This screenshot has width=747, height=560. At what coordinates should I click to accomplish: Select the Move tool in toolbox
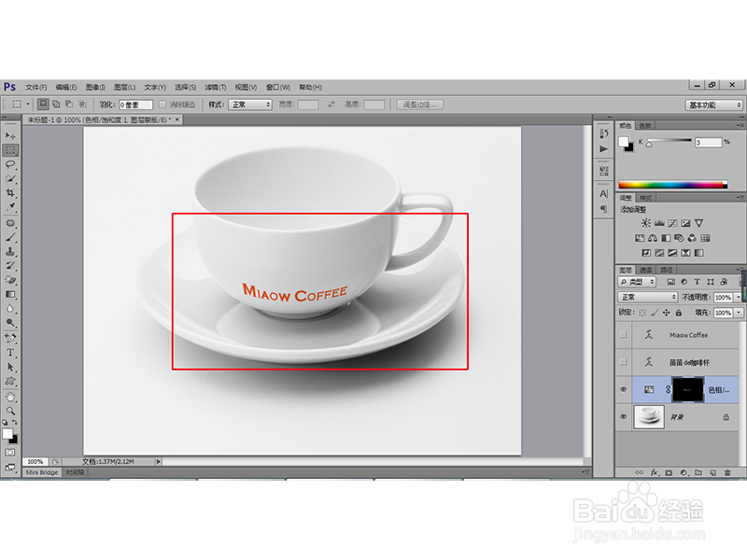[x=10, y=135]
